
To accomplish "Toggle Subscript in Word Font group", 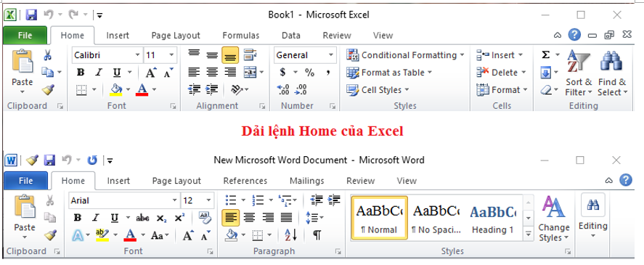I will pos(161,218).
